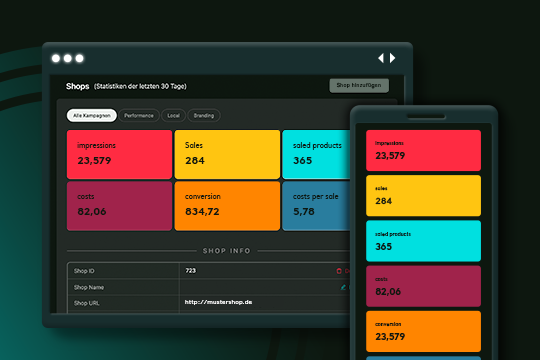This screenshot has height=360, width=540.
Task: Click the text Statistiken der letzten 30 Tage
Action: pyautogui.click(x=140, y=86)
